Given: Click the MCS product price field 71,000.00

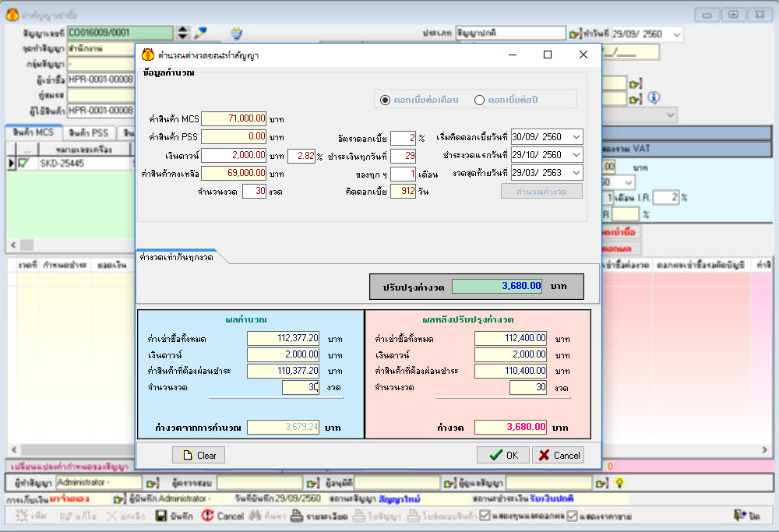Looking at the screenshot, I should coord(234,118).
